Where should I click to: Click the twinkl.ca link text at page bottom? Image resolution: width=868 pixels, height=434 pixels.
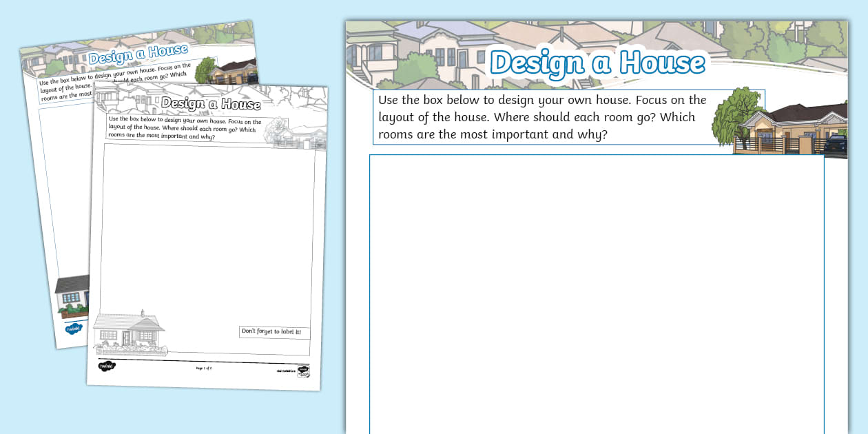pos(286,370)
